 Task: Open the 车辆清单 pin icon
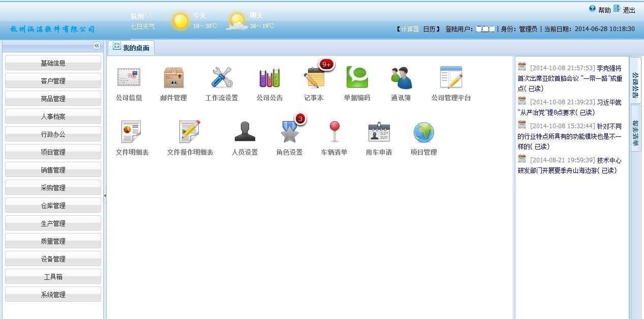click(334, 132)
